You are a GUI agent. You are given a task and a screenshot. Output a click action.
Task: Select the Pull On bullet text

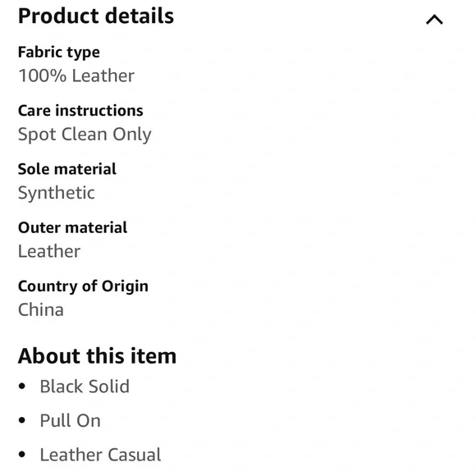[70, 421]
